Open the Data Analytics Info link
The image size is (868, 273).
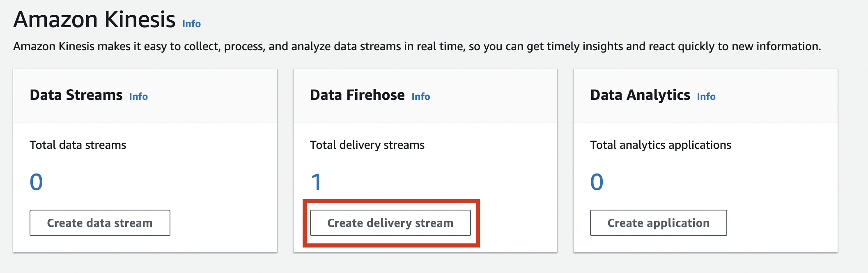coord(706,97)
